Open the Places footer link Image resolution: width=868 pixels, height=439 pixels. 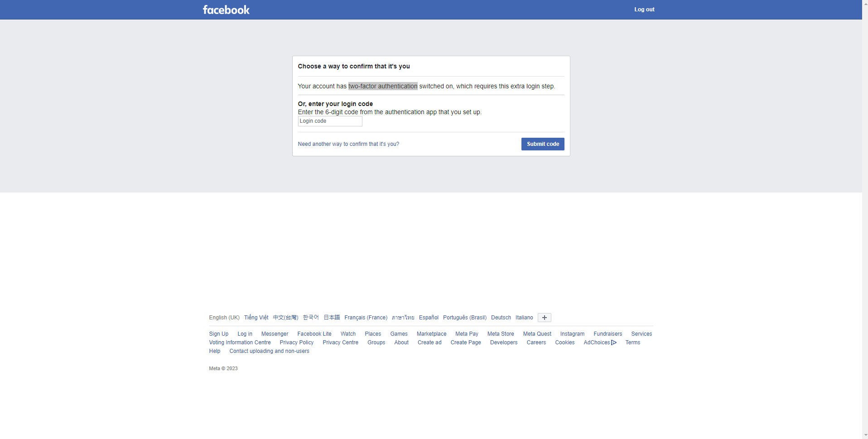[373, 334]
